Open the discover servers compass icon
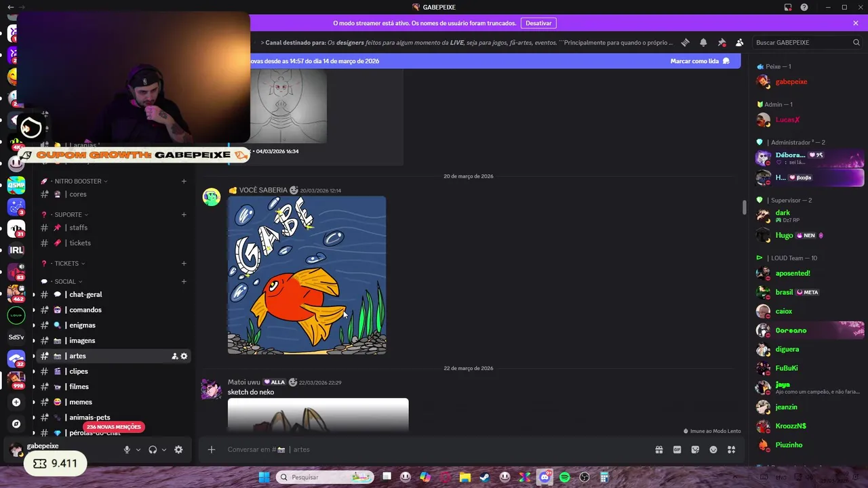 pyautogui.click(x=16, y=424)
